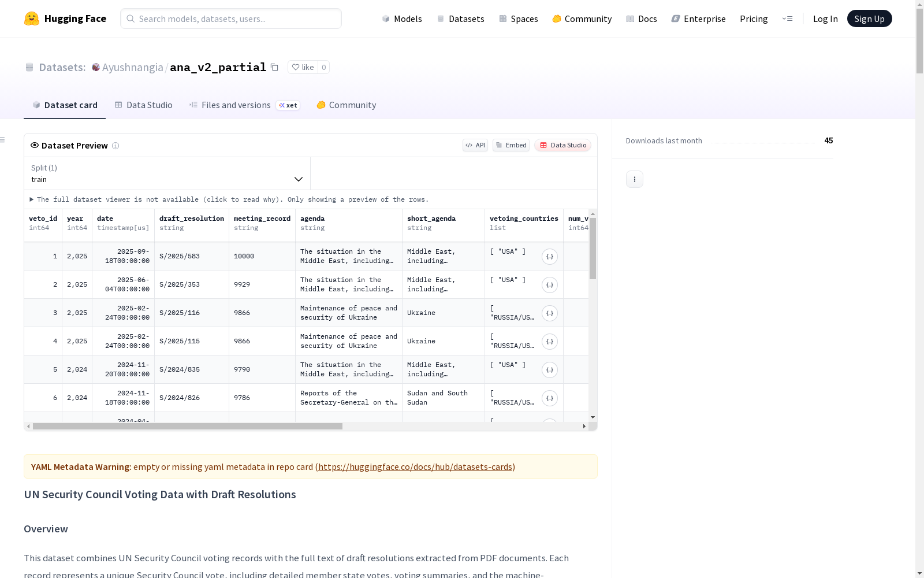Open Enterprise in the top navigation
Viewport: 924px width, 578px height.
point(699,18)
